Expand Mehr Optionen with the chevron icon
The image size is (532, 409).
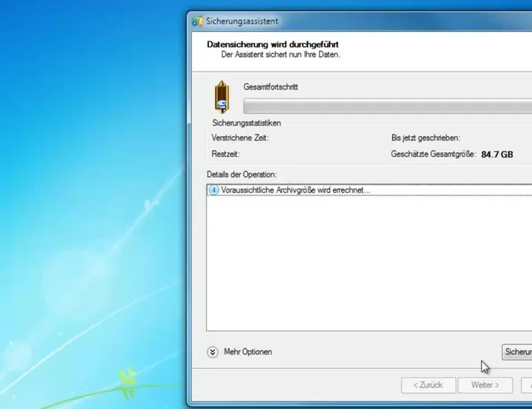click(213, 352)
